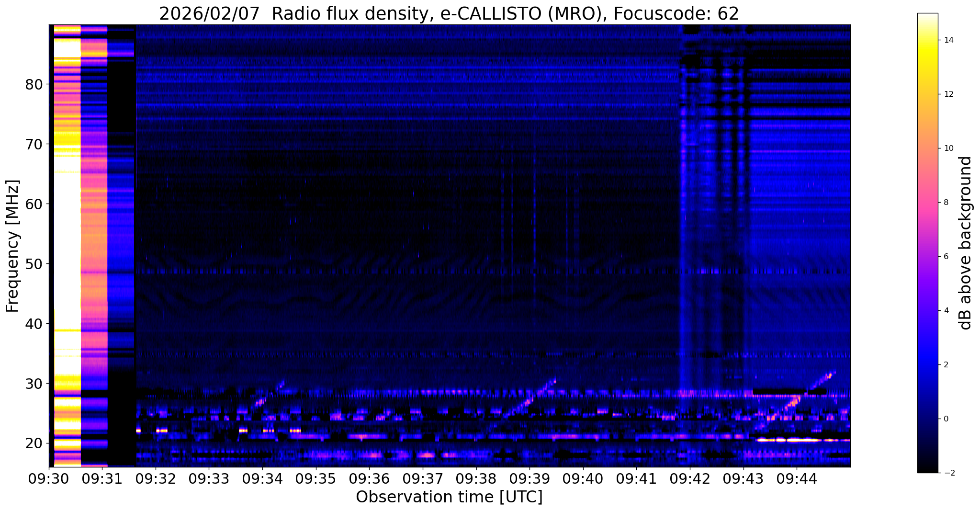Click the colorbar tick label 8
This screenshot has width=980, height=511.
pos(946,203)
